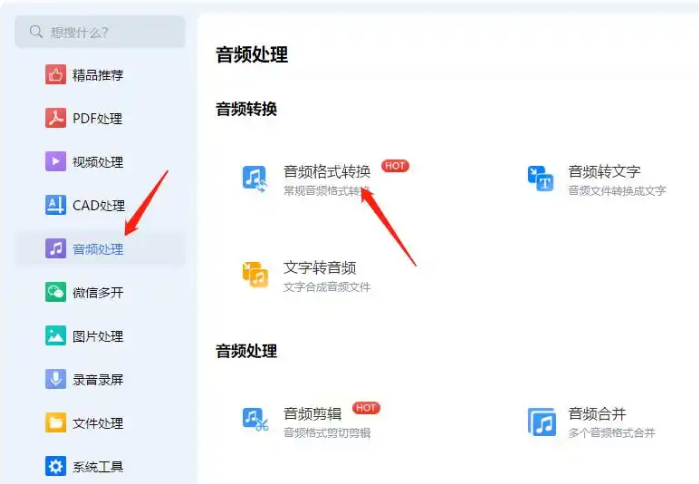Launch 音频剪辑 by its title
The width and height of the screenshot is (699, 484).
[312, 414]
